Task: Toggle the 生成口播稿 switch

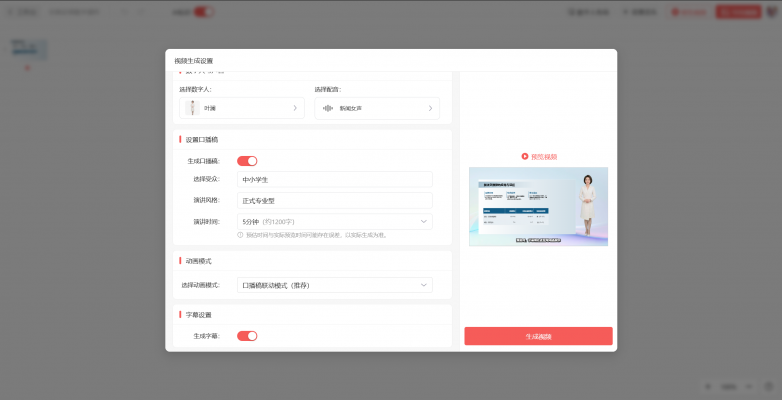Action: [247, 161]
